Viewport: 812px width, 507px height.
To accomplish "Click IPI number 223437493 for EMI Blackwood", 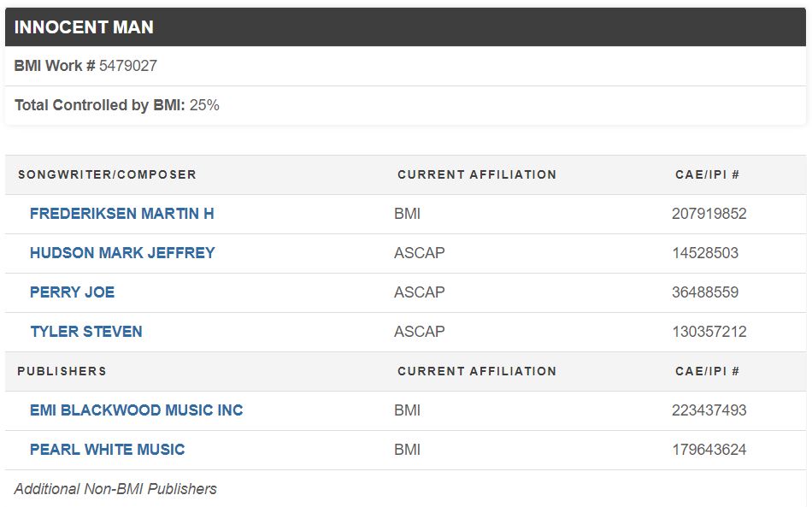I will 709,410.
